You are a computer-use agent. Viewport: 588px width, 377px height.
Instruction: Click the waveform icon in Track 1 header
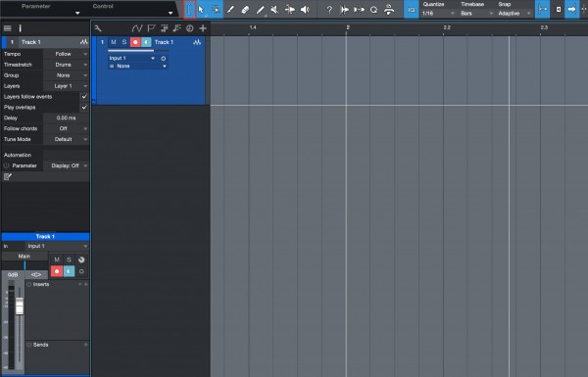(197, 42)
